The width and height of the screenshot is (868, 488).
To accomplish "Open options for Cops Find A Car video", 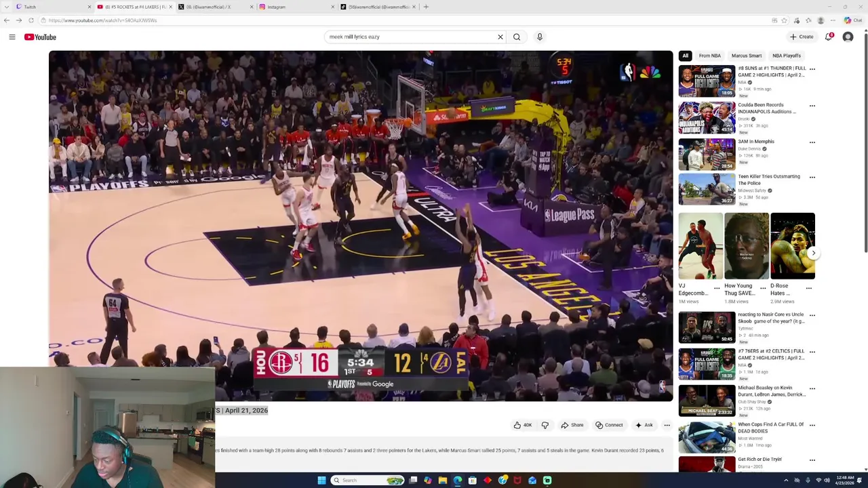I will pos(812,425).
